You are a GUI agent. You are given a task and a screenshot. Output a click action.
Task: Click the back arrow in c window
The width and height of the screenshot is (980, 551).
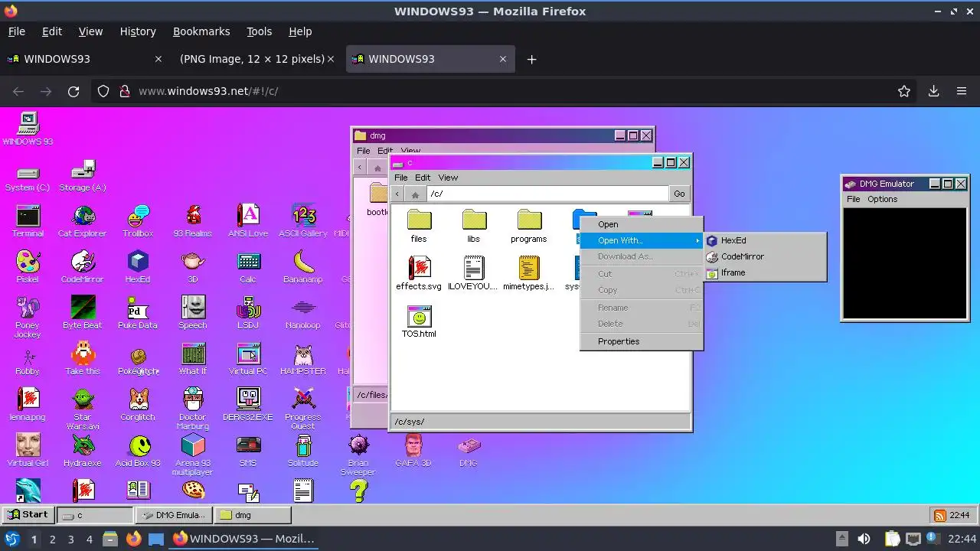pos(397,194)
